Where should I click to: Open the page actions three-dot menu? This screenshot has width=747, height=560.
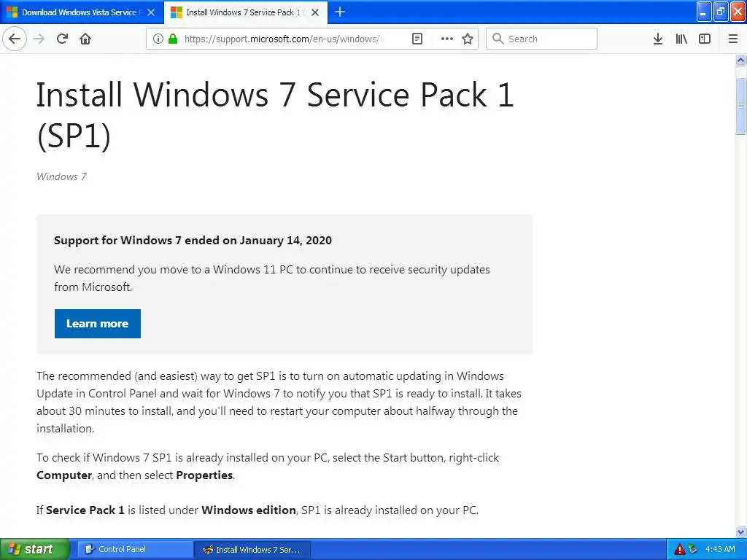click(x=447, y=39)
